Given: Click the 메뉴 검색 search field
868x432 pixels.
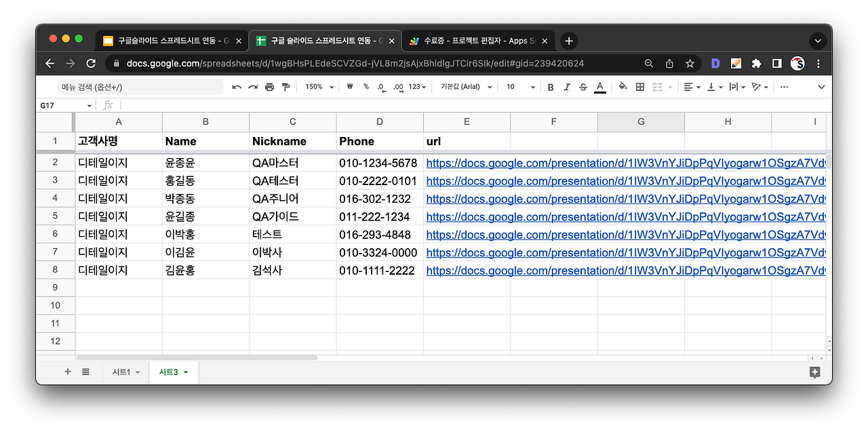Looking at the screenshot, I should (140, 87).
